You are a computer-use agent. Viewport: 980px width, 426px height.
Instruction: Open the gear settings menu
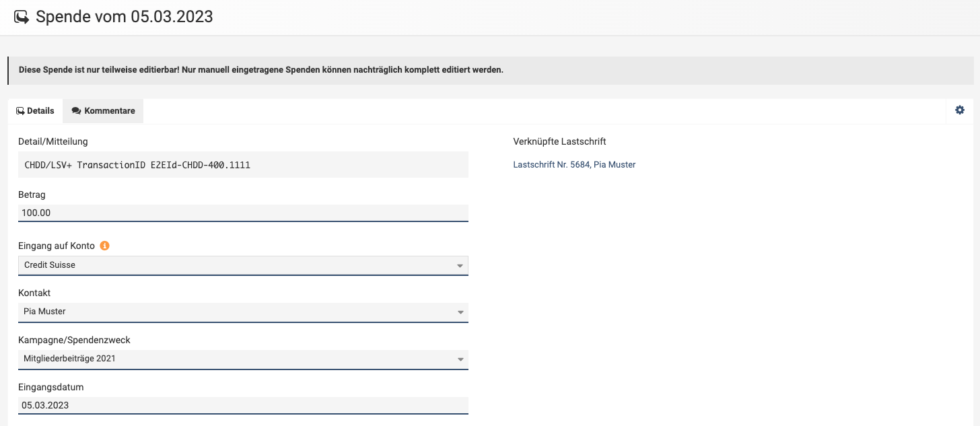click(x=960, y=110)
